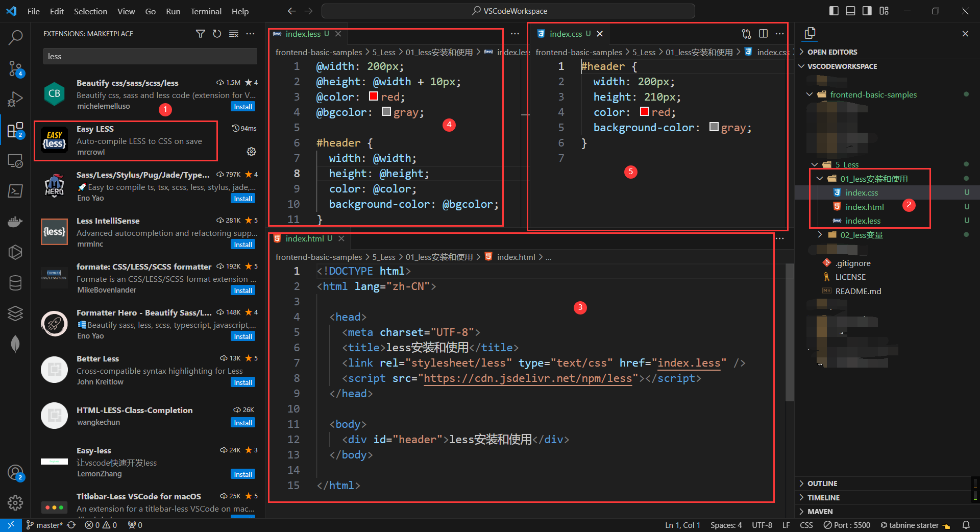Click Port : 5500 in status bar
The height and width of the screenshot is (532, 980).
(847, 525)
